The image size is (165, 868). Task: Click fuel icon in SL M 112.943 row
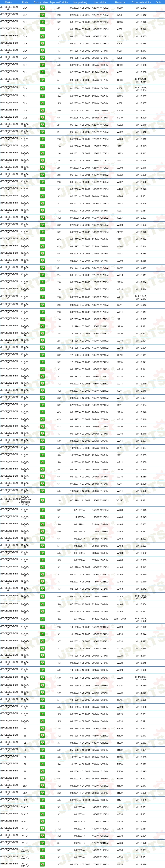(x=42, y=736)
